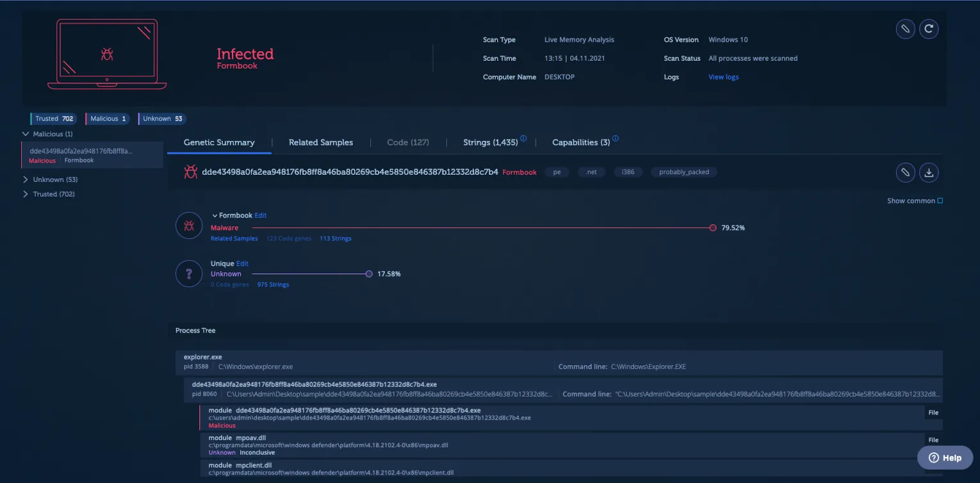Click the infected laptop illustration

(107, 54)
